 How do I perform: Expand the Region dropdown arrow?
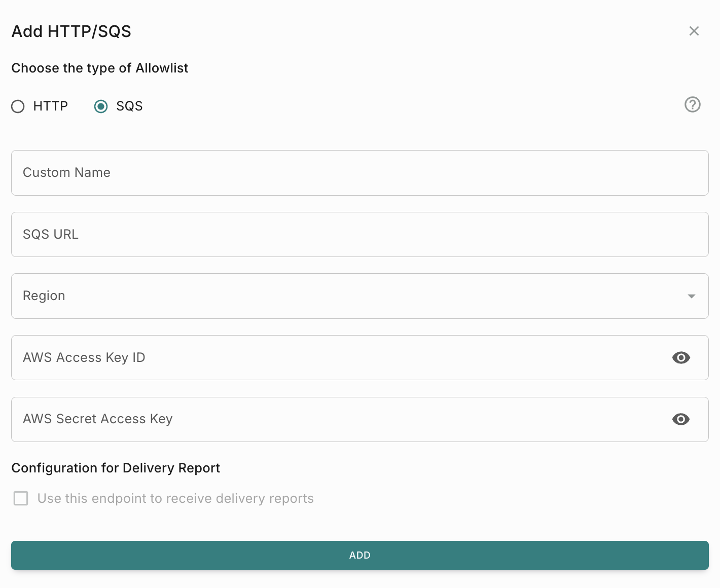[x=691, y=296]
